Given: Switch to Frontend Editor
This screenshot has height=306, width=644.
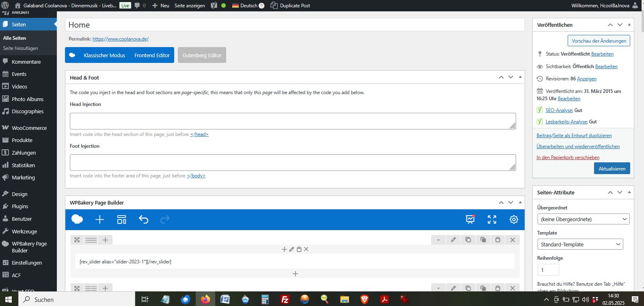Looking at the screenshot, I should 152,55.
